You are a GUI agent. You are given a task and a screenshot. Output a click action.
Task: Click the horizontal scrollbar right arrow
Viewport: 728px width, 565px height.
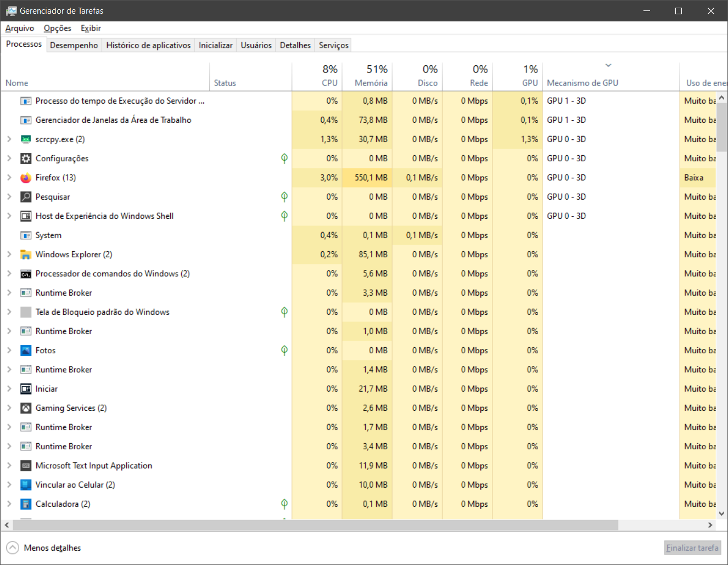coord(710,525)
